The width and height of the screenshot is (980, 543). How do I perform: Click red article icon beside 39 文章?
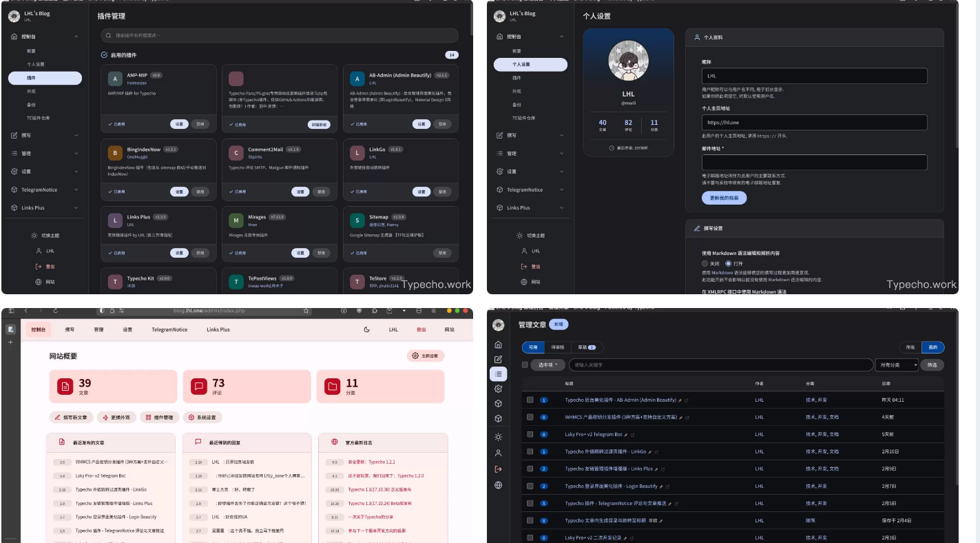click(x=65, y=387)
